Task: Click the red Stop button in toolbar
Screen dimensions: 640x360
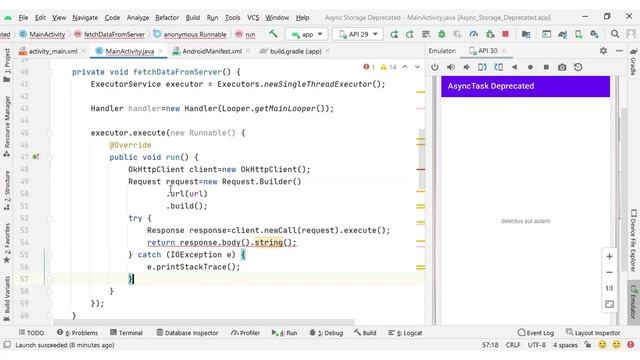Action: pyautogui.click(x=506, y=34)
